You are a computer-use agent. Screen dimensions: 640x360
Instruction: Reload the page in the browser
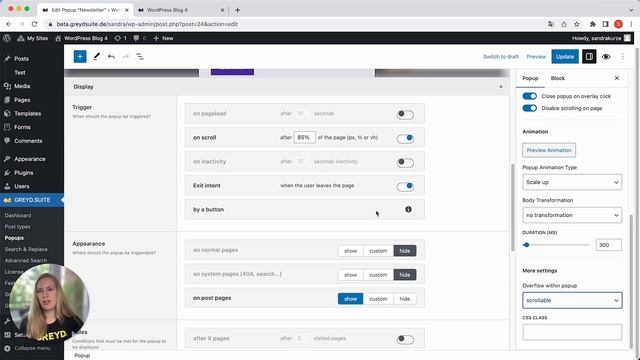(34, 24)
